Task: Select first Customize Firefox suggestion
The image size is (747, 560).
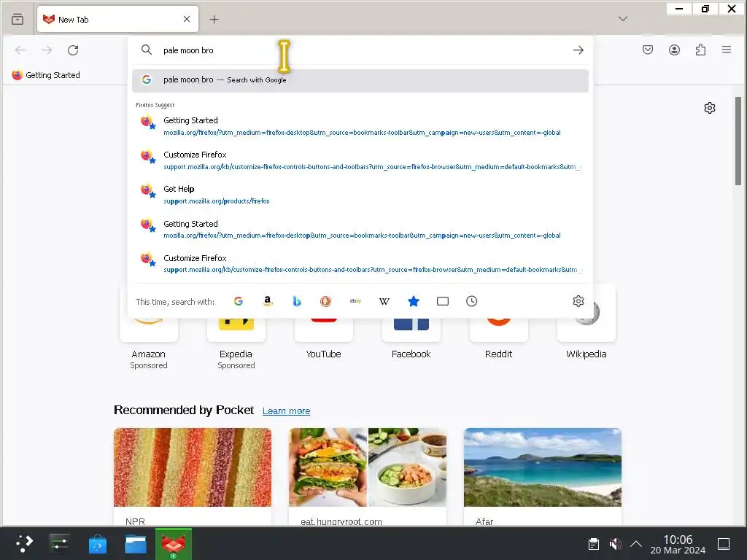Action: click(360, 160)
